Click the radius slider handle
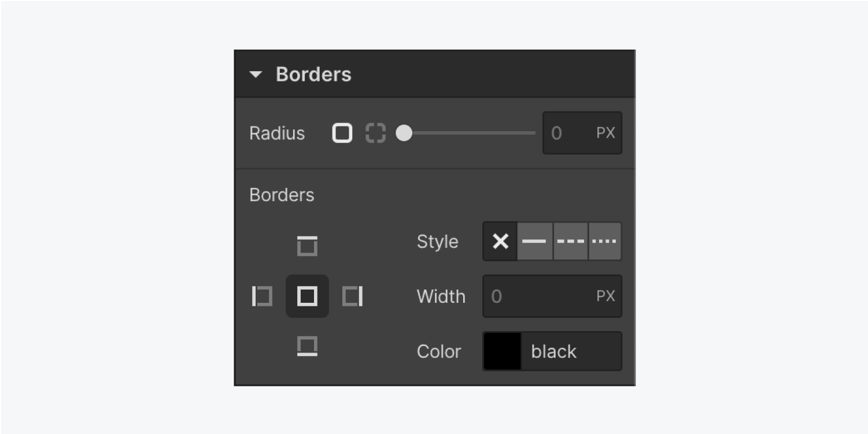The image size is (868, 434). (x=404, y=133)
